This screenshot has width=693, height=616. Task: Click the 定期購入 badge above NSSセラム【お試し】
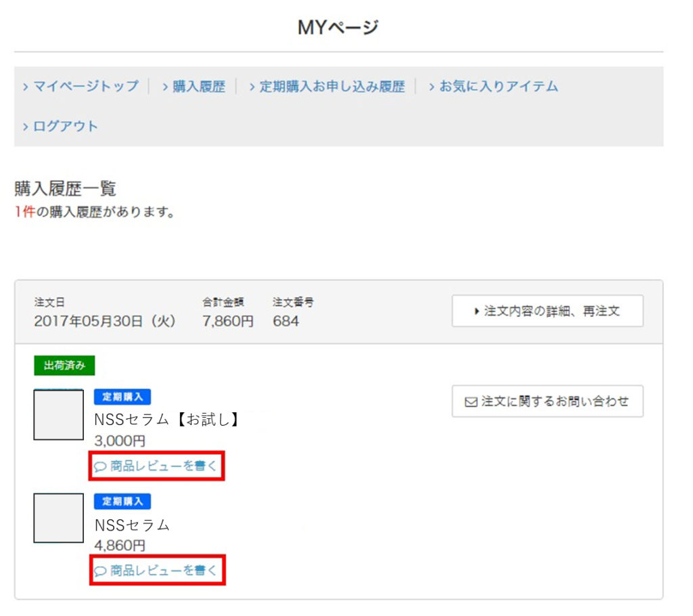coord(122,397)
